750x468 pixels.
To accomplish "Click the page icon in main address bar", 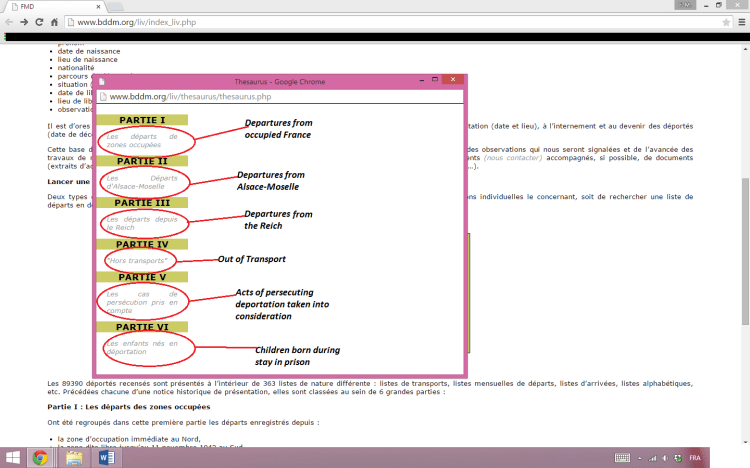I will (x=71, y=22).
